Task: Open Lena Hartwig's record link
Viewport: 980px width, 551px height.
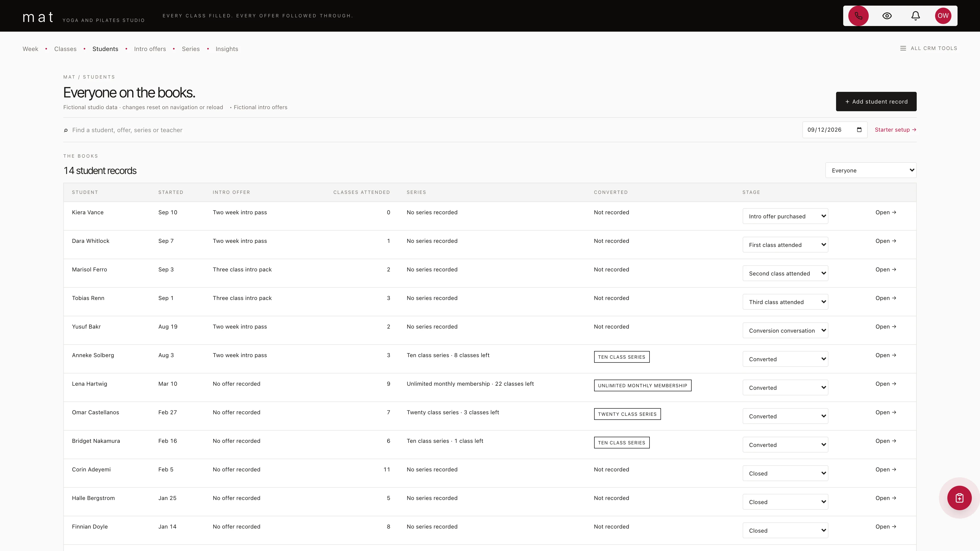Action: pyautogui.click(x=886, y=384)
